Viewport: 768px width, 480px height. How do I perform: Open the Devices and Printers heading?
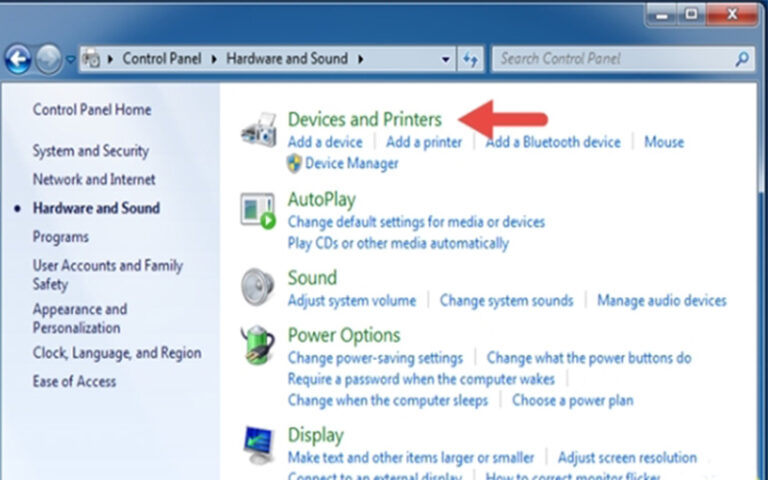[x=364, y=120]
